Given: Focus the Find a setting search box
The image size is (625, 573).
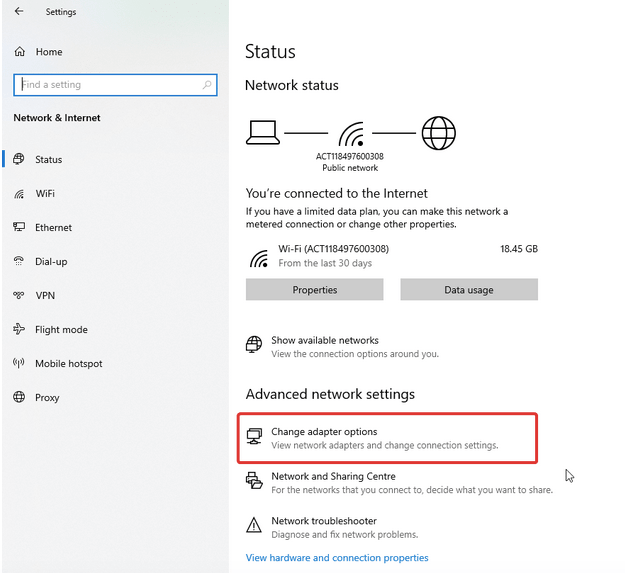Looking at the screenshot, I should tap(115, 84).
